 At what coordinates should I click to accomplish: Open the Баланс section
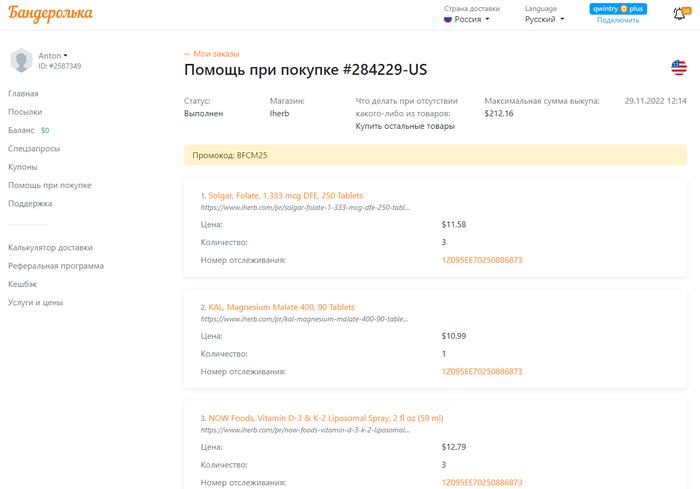(22, 130)
